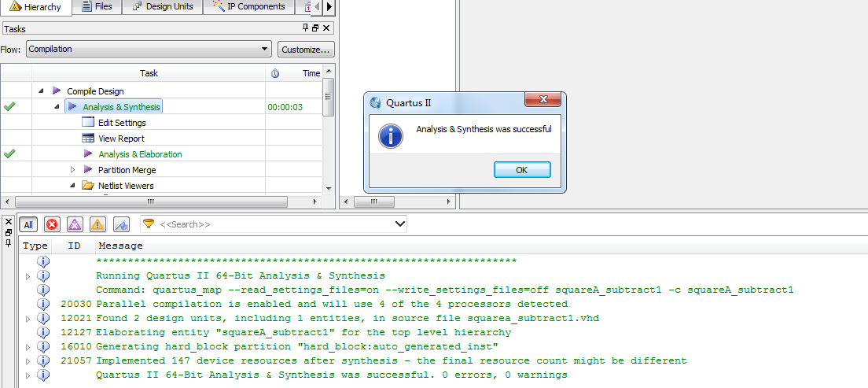Expand the Partition Merge tree node
Image resolution: width=868 pixels, height=388 pixels.
(x=72, y=170)
